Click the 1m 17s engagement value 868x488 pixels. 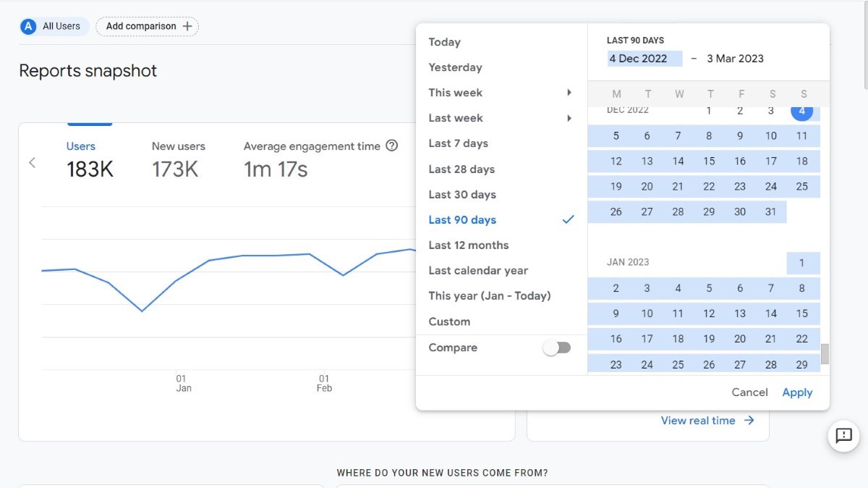click(276, 169)
